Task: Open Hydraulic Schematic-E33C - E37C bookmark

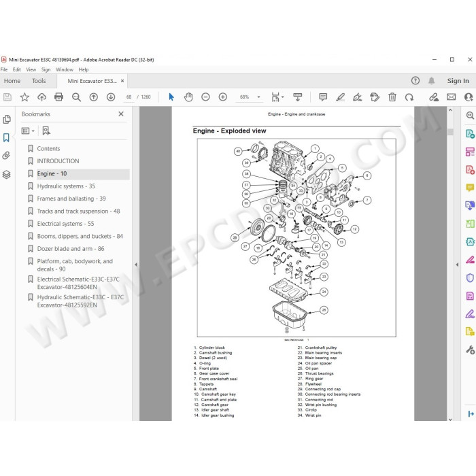Action: (x=80, y=301)
